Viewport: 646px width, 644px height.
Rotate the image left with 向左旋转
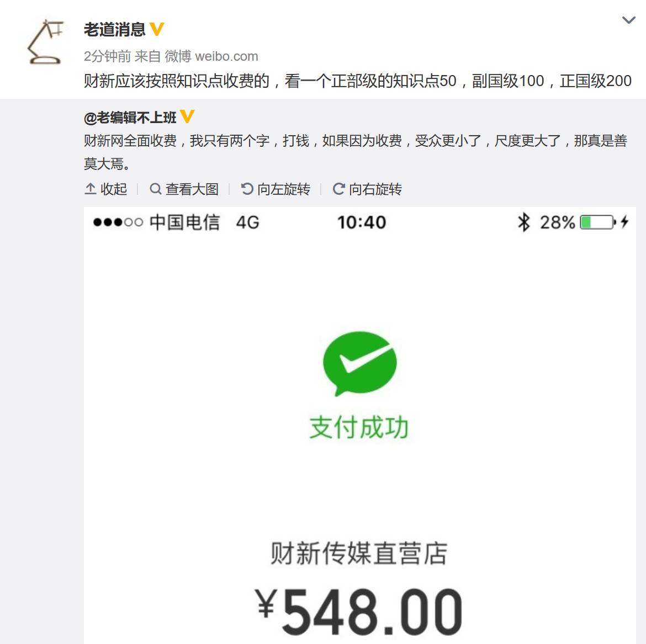point(276,189)
